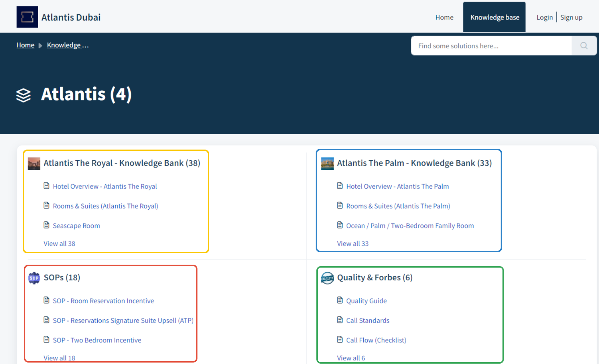Click the SOPs folder badge icon
This screenshot has width=599, height=364.
point(34,278)
